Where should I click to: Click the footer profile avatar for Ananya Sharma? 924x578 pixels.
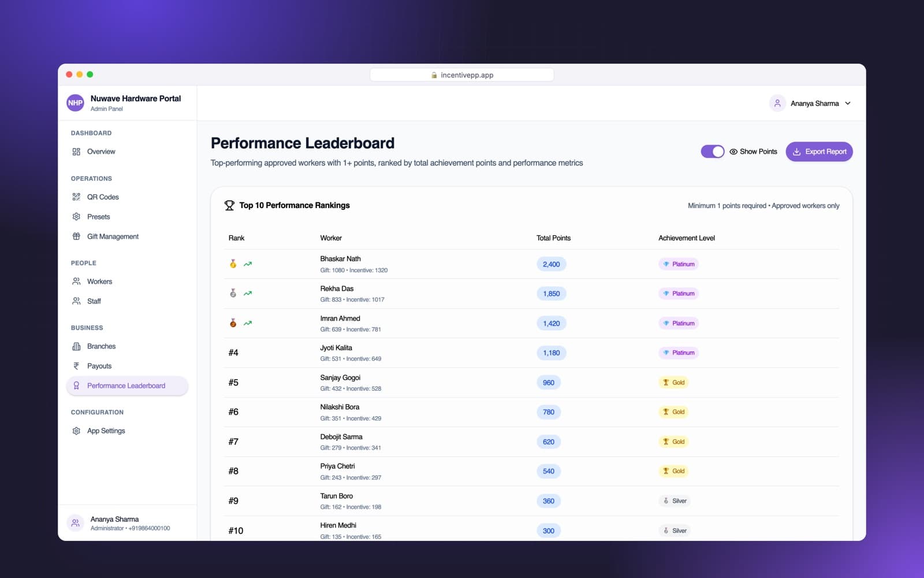[x=75, y=523]
